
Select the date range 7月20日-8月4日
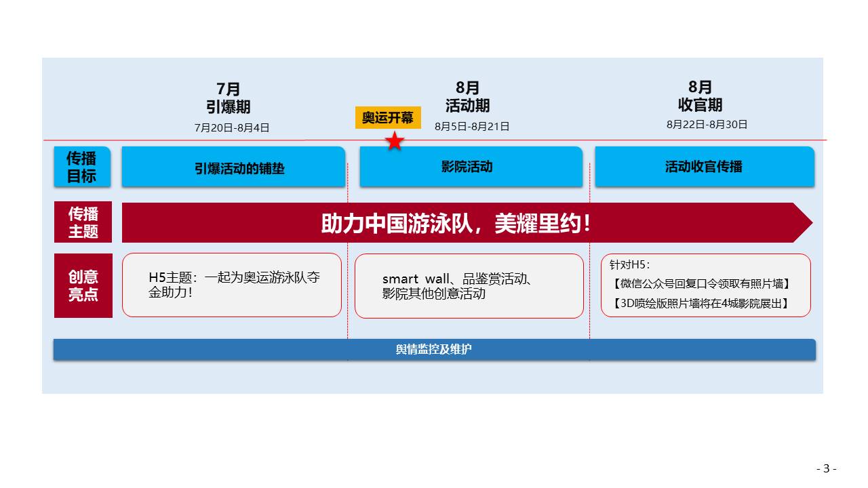pos(232,127)
